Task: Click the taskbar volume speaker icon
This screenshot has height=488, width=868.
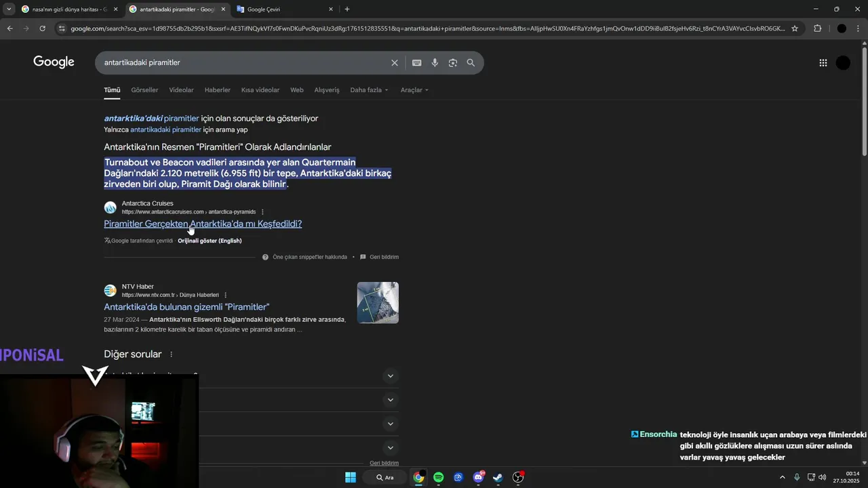Action: pyautogui.click(x=823, y=477)
